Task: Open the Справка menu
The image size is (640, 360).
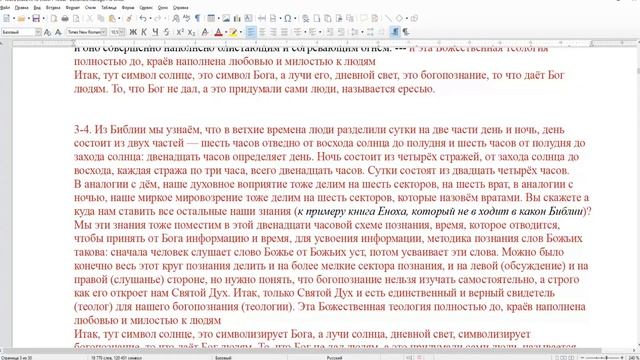Action: [180, 7]
